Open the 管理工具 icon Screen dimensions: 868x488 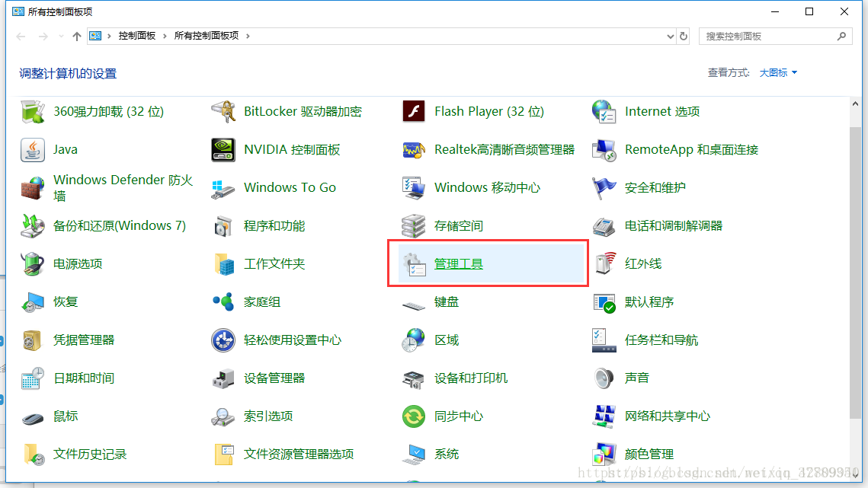[414, 264]
